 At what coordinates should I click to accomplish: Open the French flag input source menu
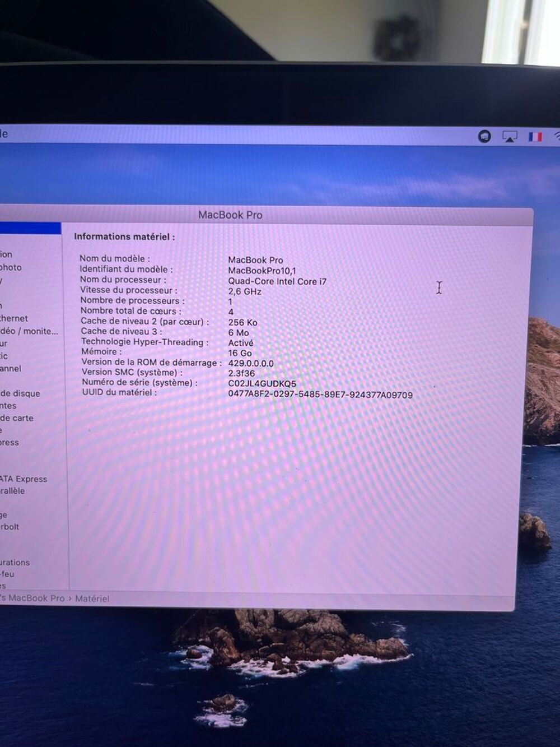(535, 137)
